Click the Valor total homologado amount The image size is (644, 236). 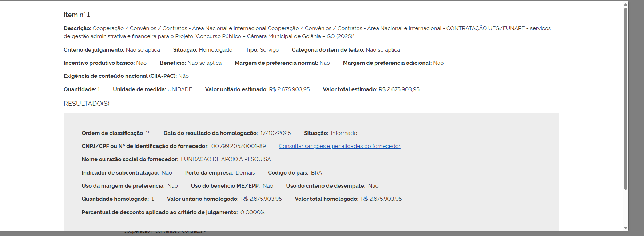pos(381,199)
